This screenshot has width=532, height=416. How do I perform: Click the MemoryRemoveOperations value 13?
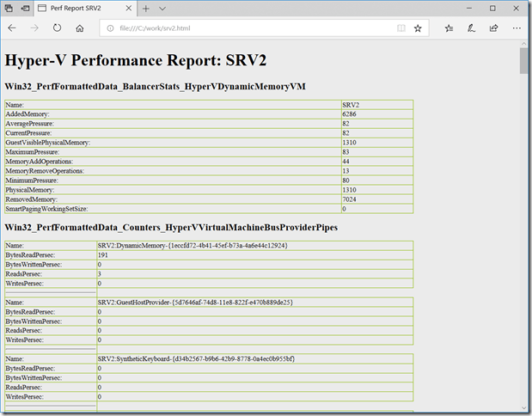pos(345,171)
